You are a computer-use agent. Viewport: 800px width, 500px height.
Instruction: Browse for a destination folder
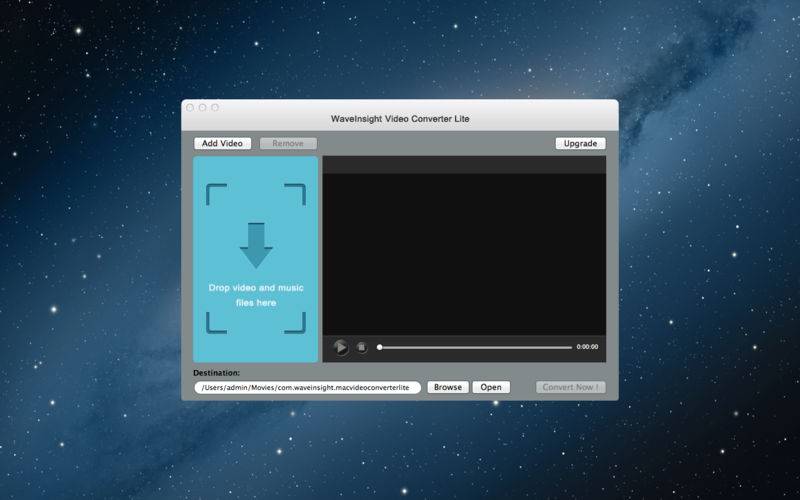point(448,387)
